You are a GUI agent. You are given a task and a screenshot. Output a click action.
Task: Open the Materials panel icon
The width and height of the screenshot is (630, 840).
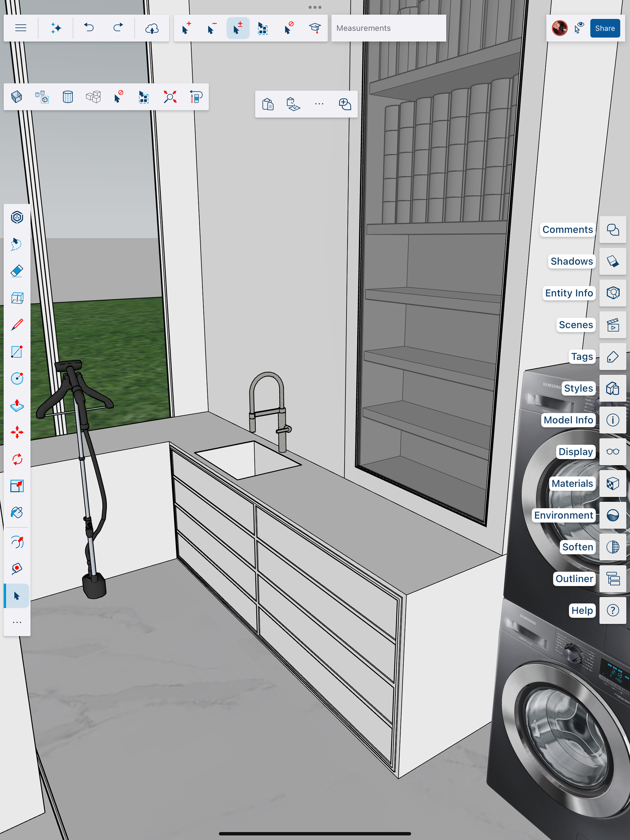click(613, 483)
